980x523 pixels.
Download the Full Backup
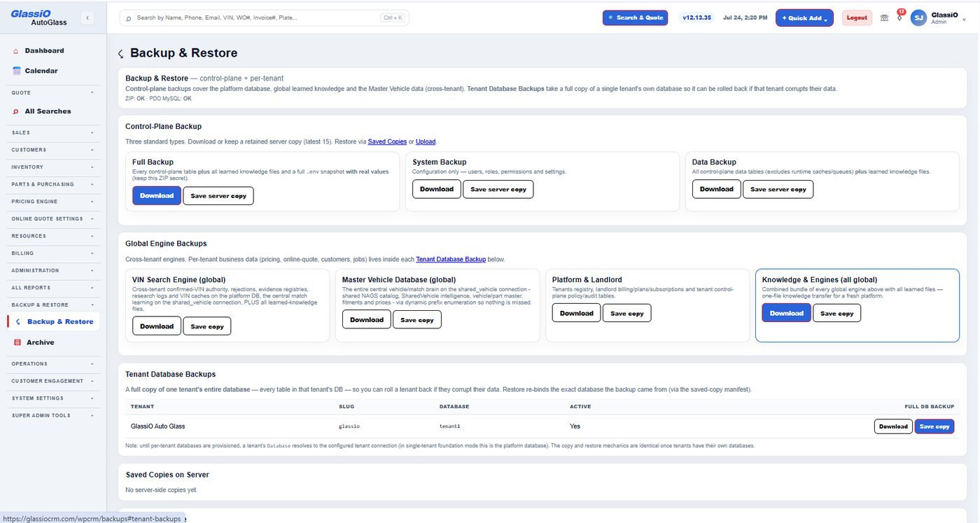point(157,196)
